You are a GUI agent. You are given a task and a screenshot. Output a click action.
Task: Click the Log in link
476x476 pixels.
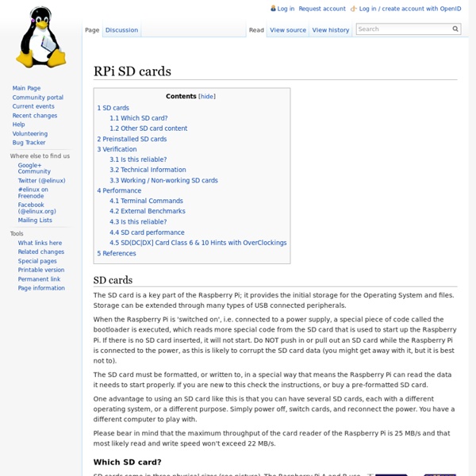coord(286,9)
